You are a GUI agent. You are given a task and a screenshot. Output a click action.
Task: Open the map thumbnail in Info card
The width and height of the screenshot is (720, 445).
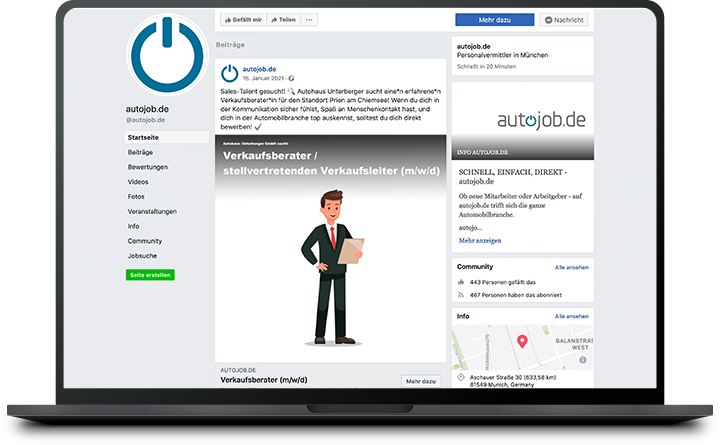(523, 348)
